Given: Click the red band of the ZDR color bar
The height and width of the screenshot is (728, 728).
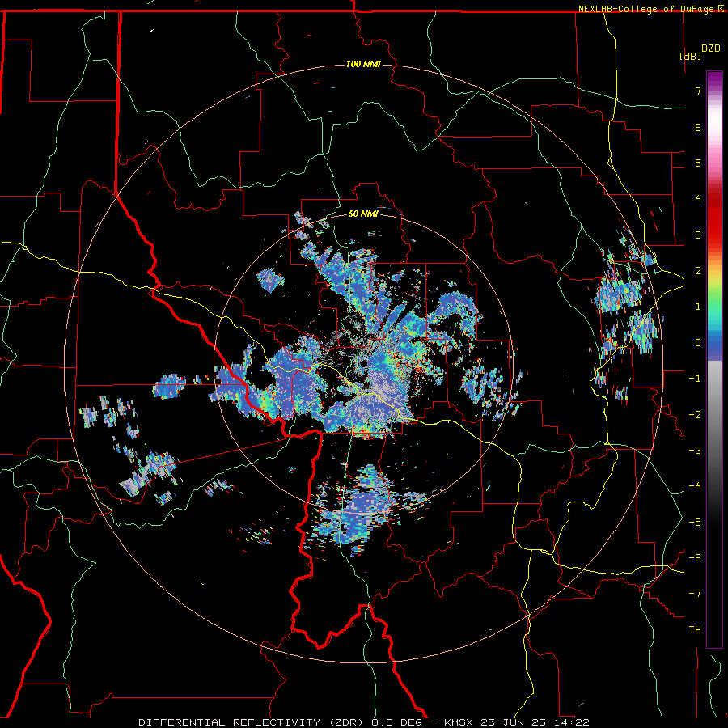Looking at the screenshot, I should [714, 218].
